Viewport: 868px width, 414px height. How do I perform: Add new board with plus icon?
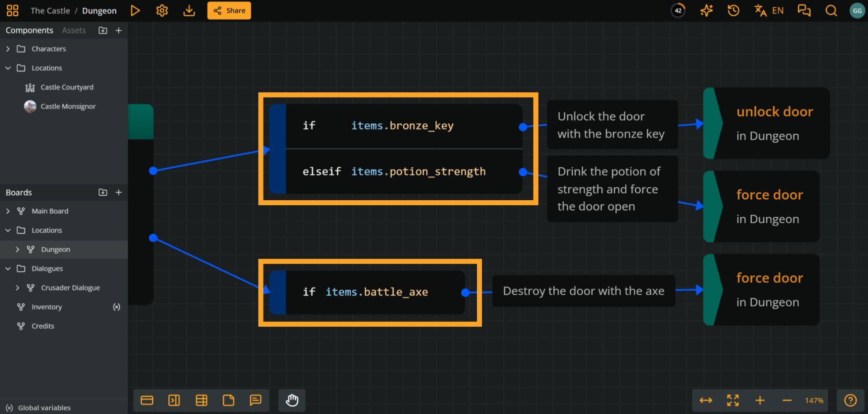[x=119, y=192]
